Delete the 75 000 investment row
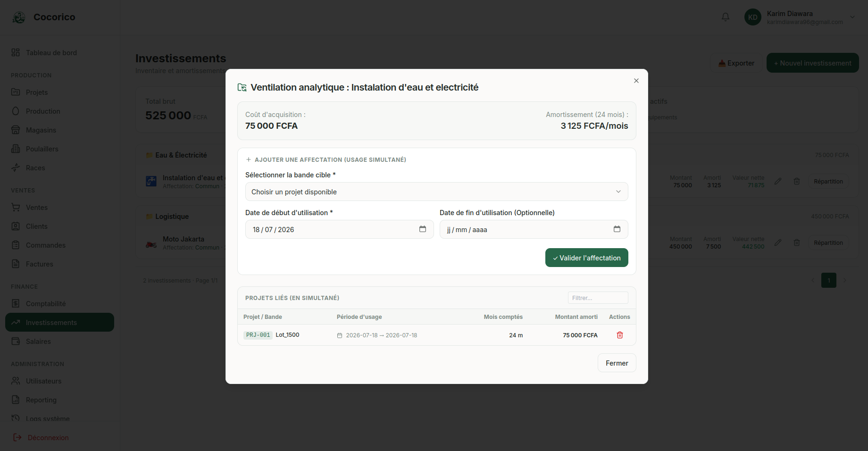Viewport: 868px width, 451px height. (797, 181)
